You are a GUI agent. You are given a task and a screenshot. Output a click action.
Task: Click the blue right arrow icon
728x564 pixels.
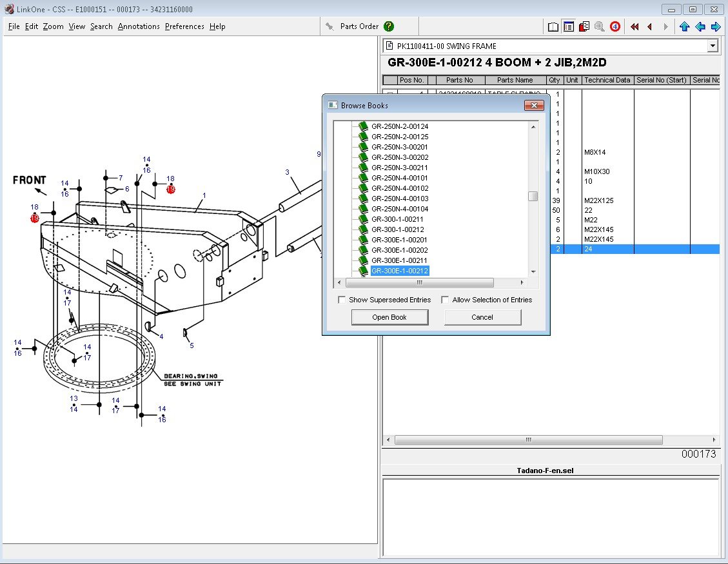pos(715,26)
